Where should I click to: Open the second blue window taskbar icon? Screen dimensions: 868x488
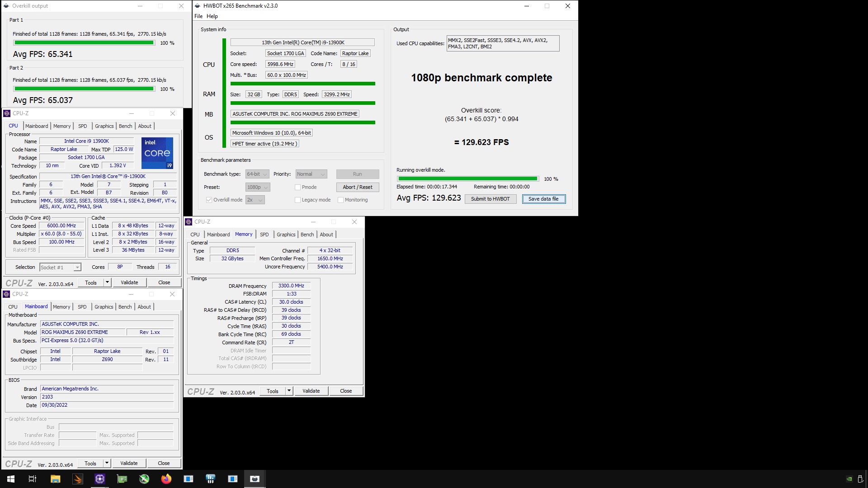click(233, 479)
